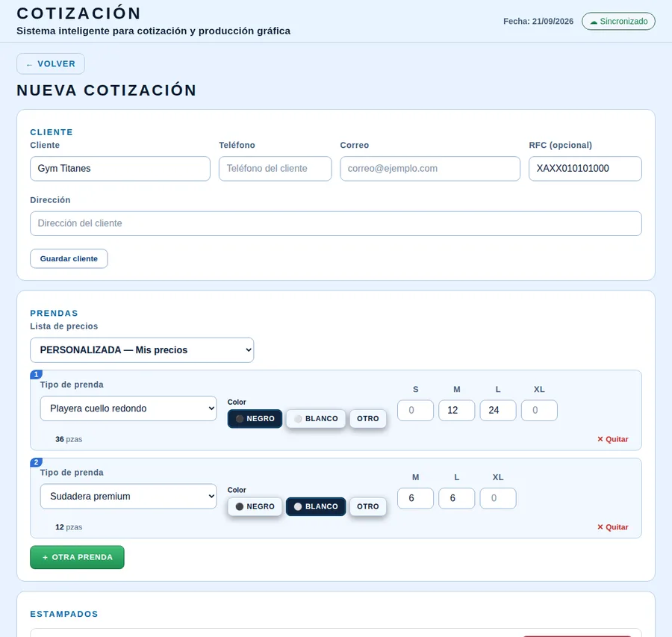Open the Sudadera premium garment type dropdown
Screen dimensions: 672x637
pyautogui.click(x=128, y=497)
